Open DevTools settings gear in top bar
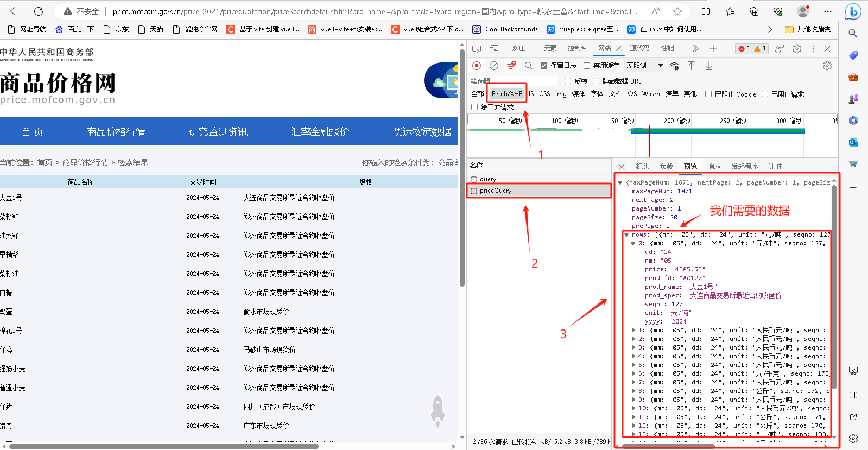 coord(797,49)
